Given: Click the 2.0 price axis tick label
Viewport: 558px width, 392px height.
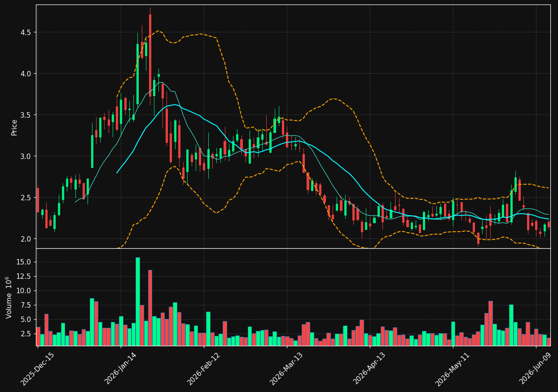Looking at the screenshot, I should pos(26,239).
